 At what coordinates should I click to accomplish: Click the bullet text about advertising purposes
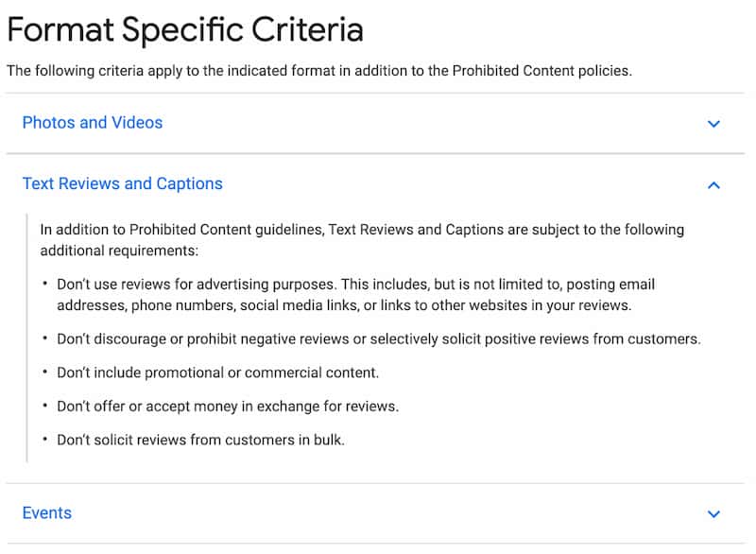click(x=355, y=285)
